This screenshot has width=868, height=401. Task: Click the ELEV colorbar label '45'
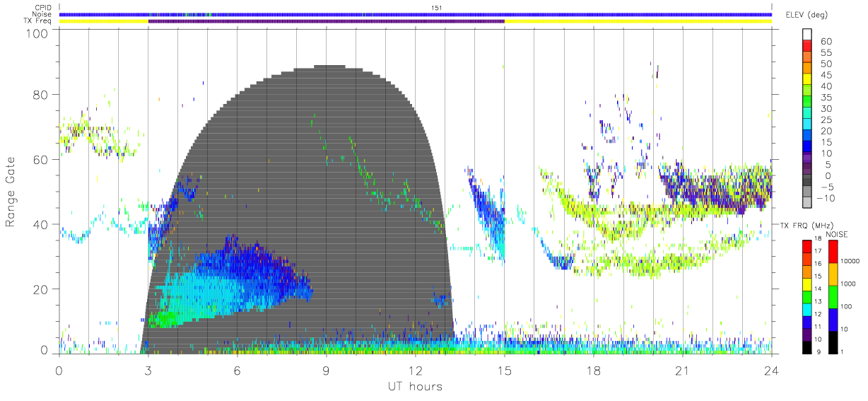coord(826,75)
